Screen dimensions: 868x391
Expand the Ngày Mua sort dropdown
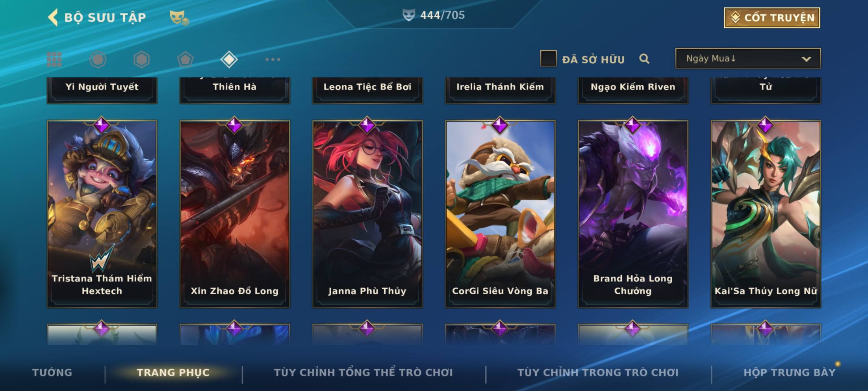(x=748, y=58)
